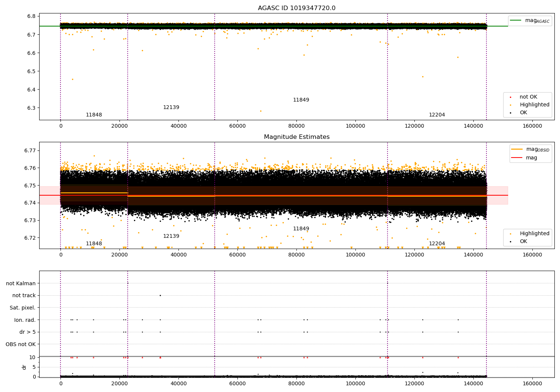The height and width of the screenshot is (392, 560).
Task: Click obsid label 12139 in Magnitude Estimates plot
Action: pyautogui.click(x=171, y=236)
